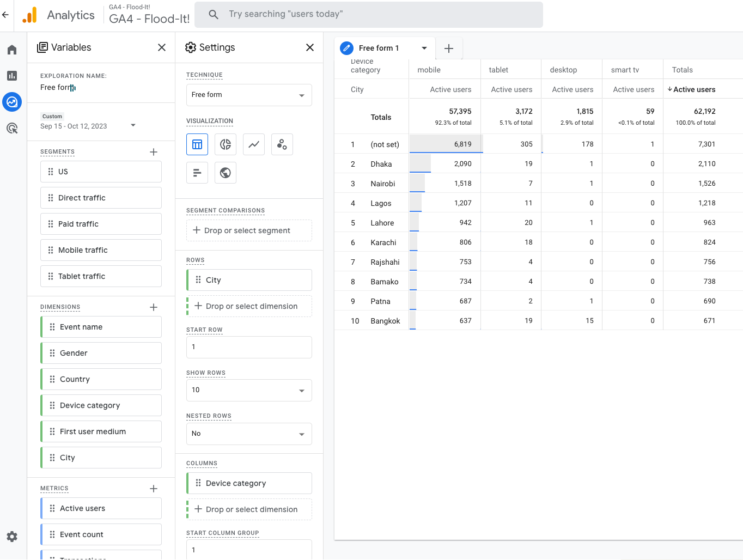Choose the Geo map visualization
The width and height of the screenshot is (743, 560).
click(x=226, y=173)
